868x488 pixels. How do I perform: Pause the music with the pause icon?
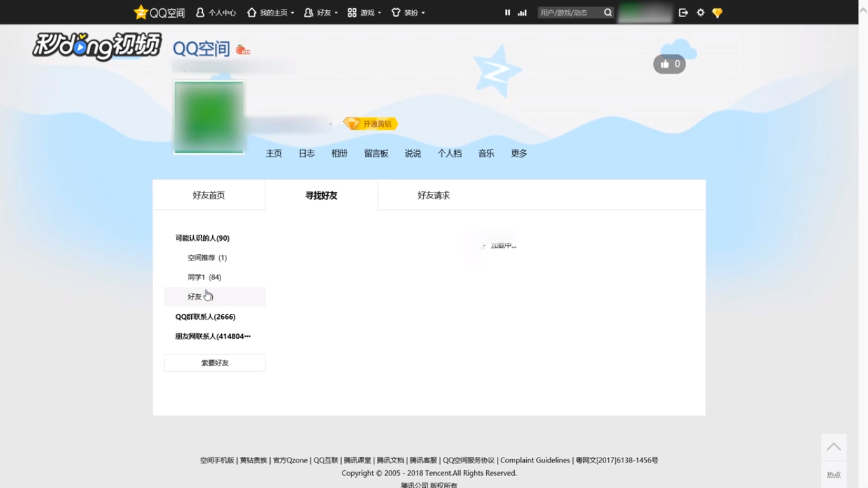(507, 13)
